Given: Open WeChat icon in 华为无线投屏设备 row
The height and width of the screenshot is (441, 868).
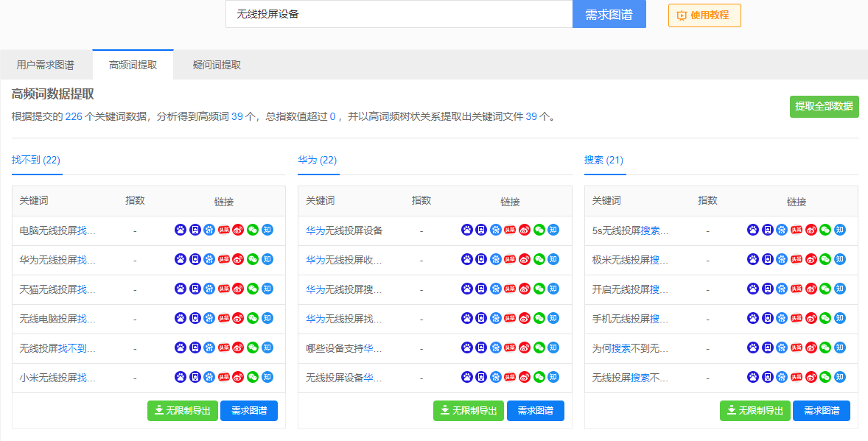Looking at the screenshot, I should [539, 230].
